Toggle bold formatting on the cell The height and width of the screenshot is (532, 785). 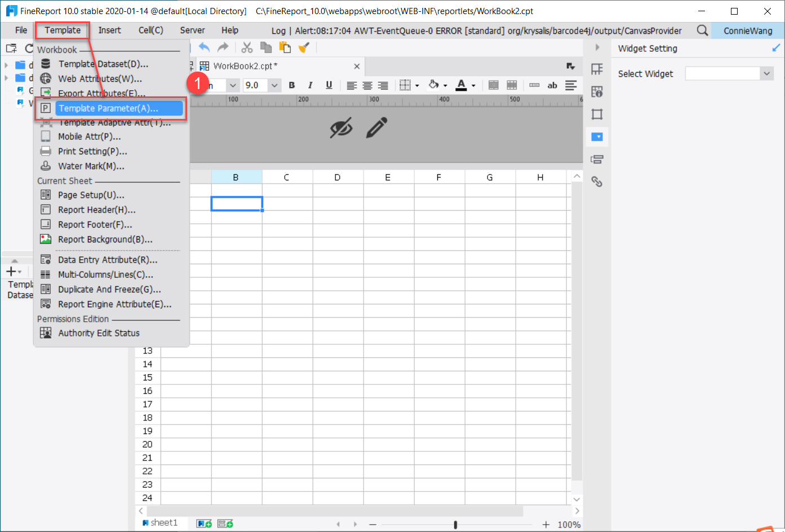(x=291, y=85)
